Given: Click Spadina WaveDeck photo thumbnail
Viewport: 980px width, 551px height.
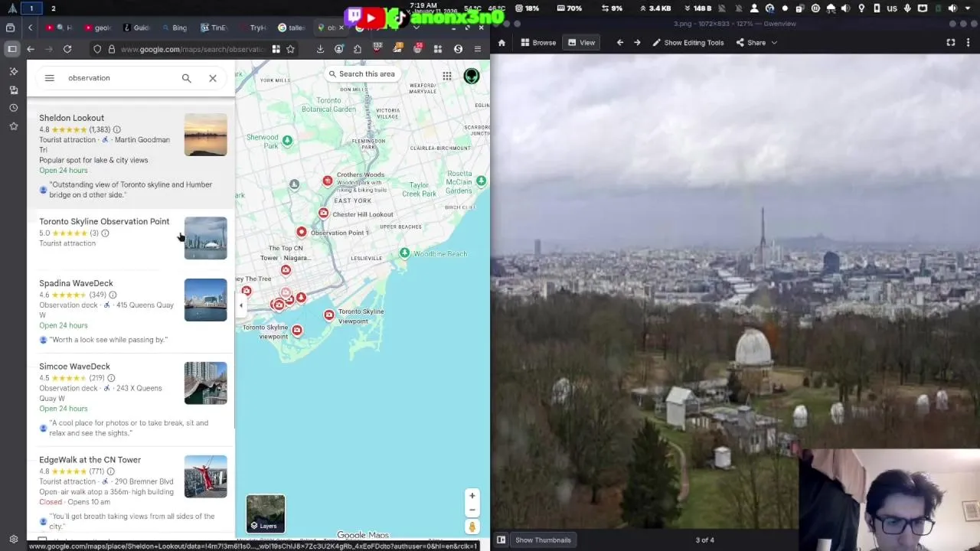Looking at the screenshot, I should pyautogui.click(x=205, y=300).
